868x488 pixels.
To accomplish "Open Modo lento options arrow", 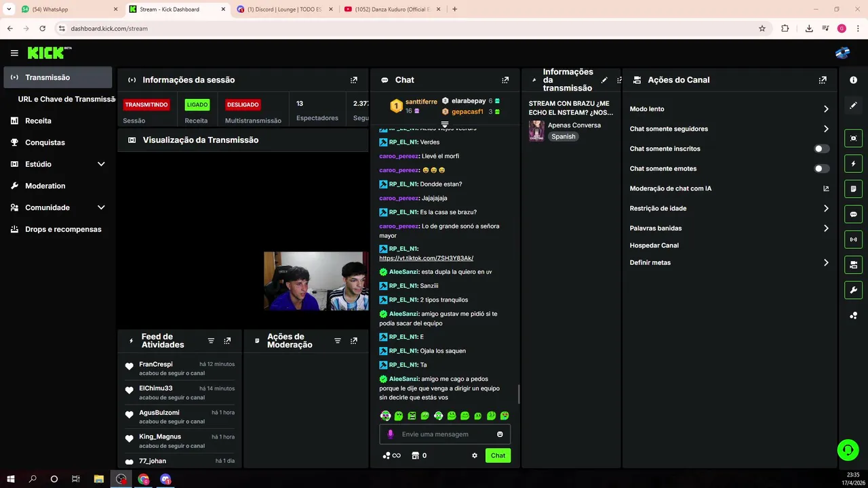I will click(826, 109).
